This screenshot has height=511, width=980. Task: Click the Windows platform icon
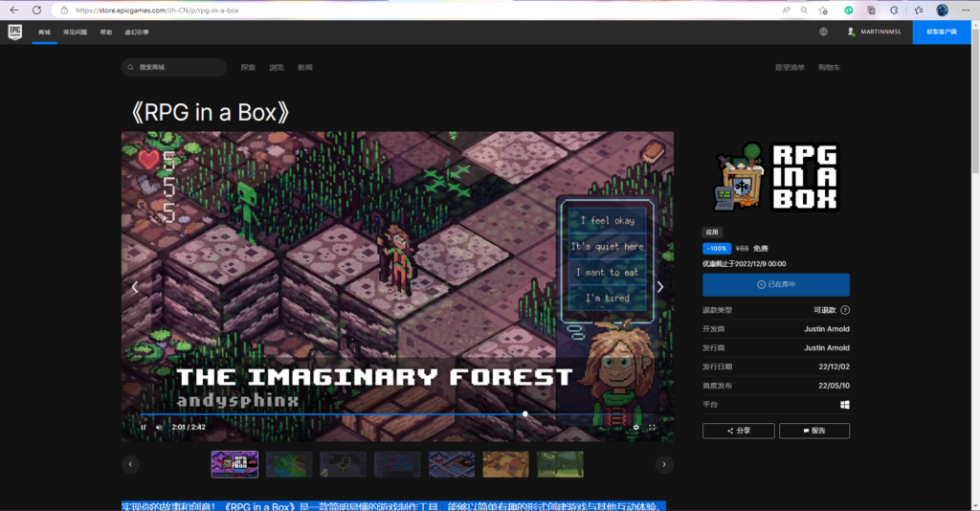844,405
